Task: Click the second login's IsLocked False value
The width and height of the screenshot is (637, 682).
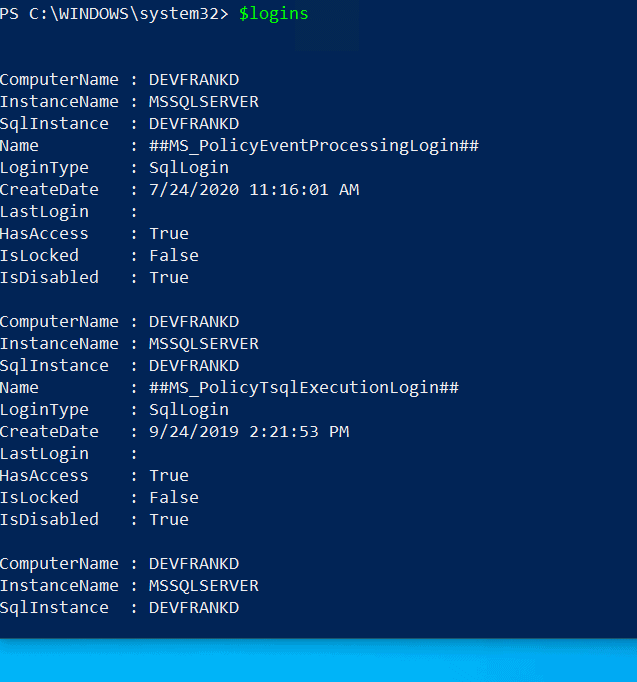Action: click(x=173, y=498)
